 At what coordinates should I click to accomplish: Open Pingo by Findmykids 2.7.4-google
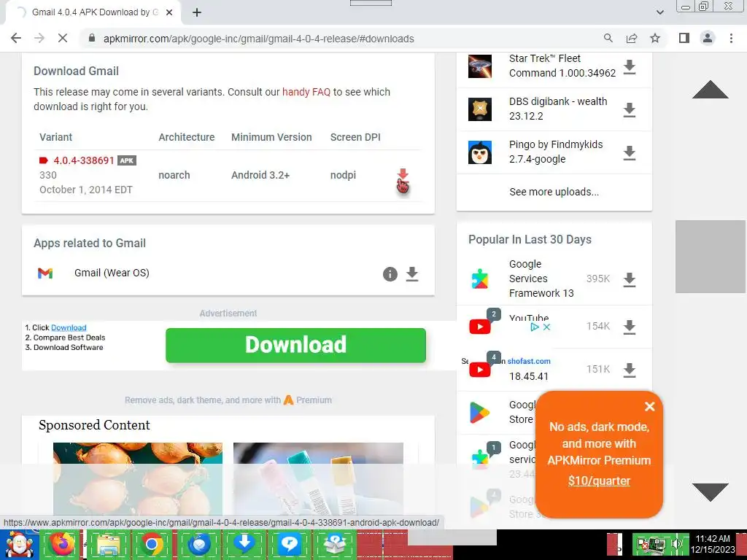(555, 152)
